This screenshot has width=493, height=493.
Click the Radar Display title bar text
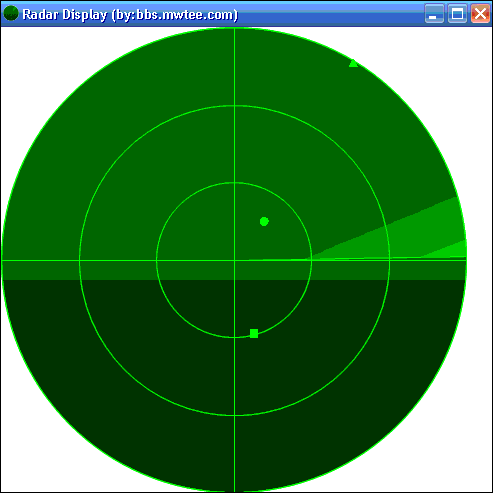pos(130,14)
